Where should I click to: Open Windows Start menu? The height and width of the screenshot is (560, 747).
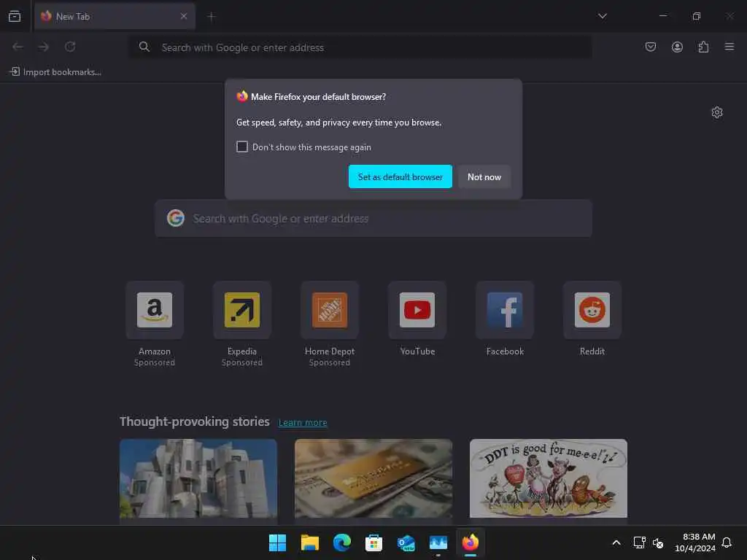(277, 542)
